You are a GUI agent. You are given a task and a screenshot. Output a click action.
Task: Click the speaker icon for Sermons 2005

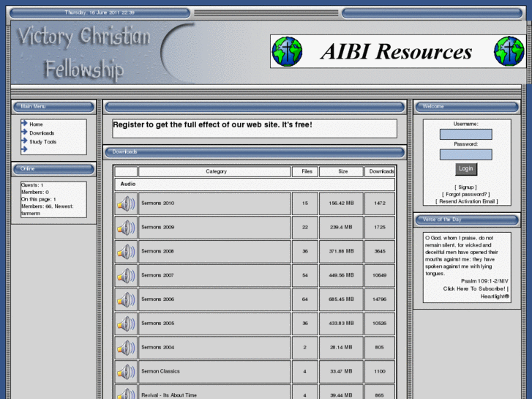[x=126, y=324]
